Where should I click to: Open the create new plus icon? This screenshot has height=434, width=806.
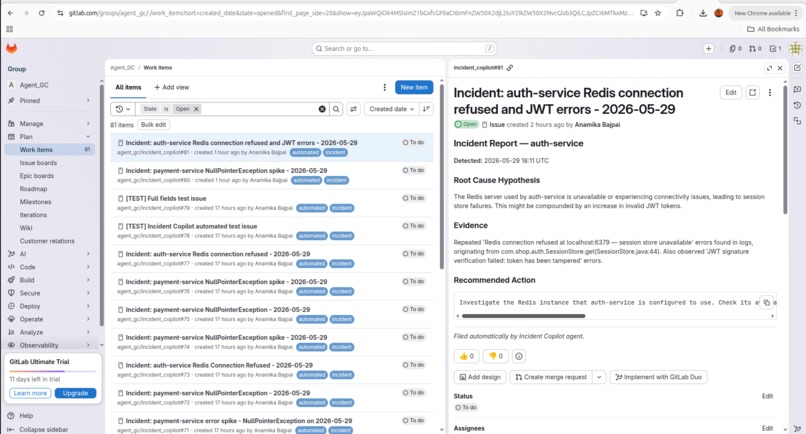[708, 48]
